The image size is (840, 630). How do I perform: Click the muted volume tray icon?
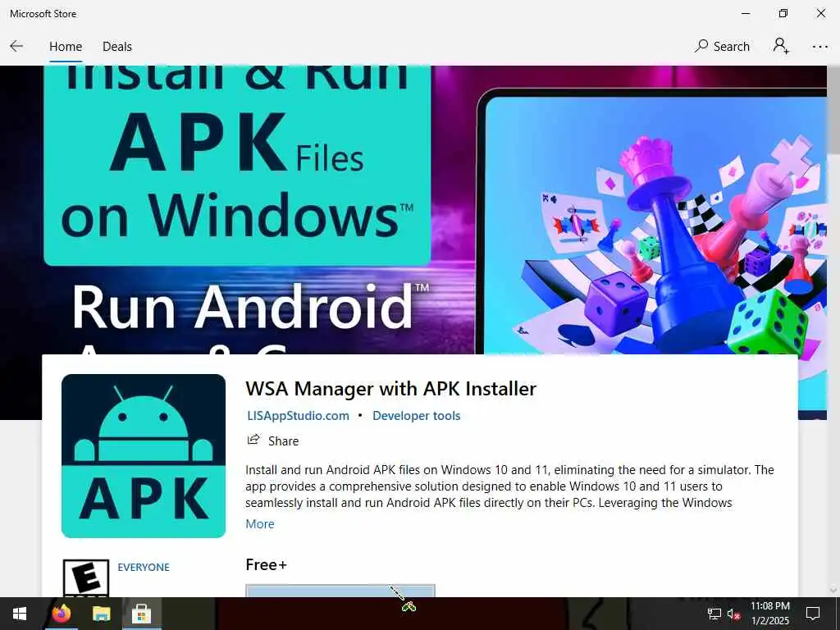(x=734, y=614)
